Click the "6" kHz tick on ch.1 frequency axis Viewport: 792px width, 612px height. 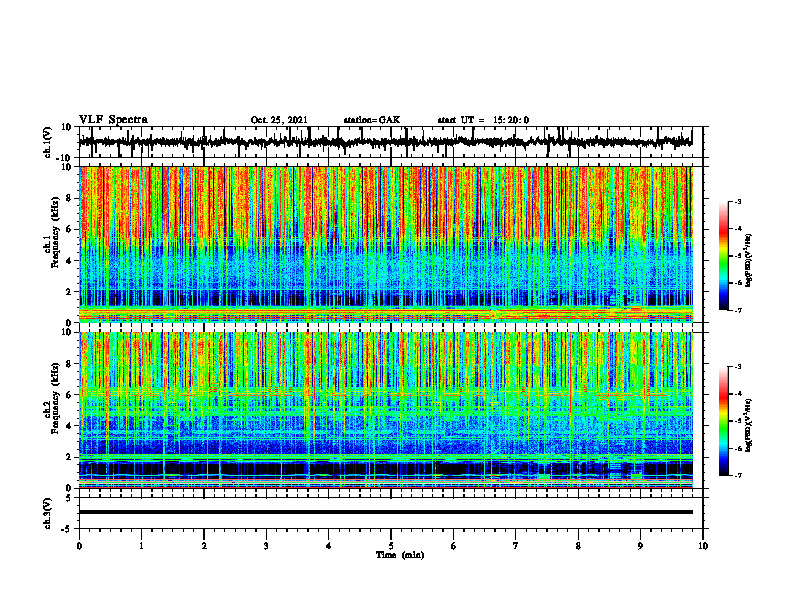coord(70,229)
